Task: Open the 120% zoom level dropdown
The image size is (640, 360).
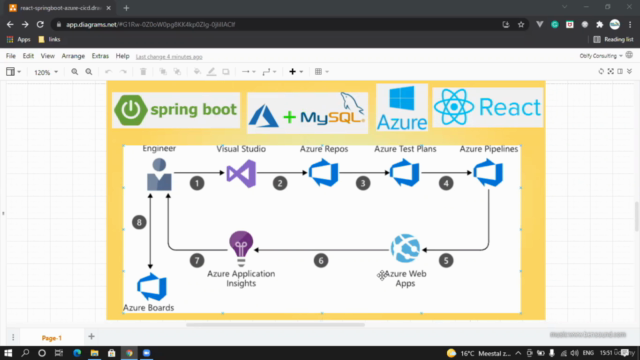Action: [x=46, y=72]
